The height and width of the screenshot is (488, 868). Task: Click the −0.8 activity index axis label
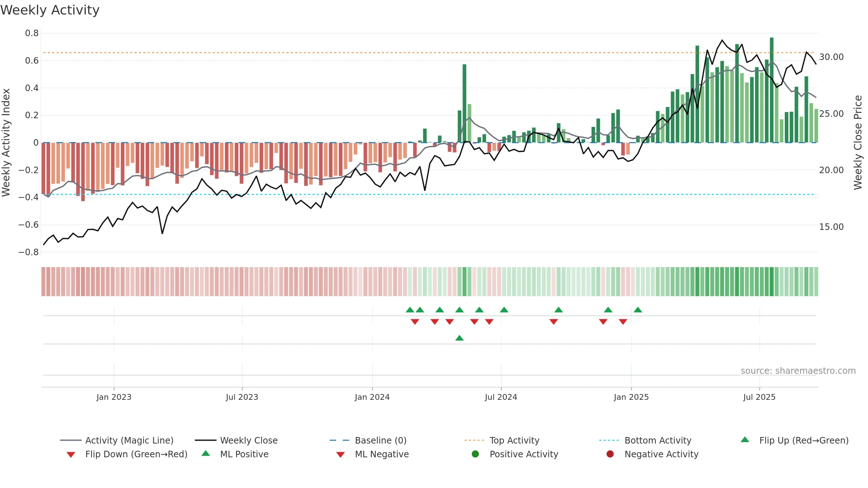[29, 252]
